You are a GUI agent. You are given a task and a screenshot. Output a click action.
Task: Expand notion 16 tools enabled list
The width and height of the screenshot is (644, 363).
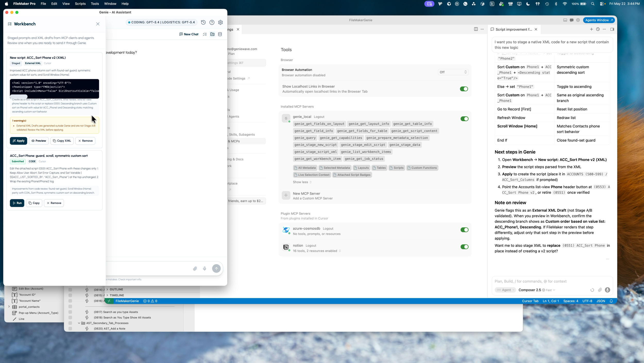317,251
